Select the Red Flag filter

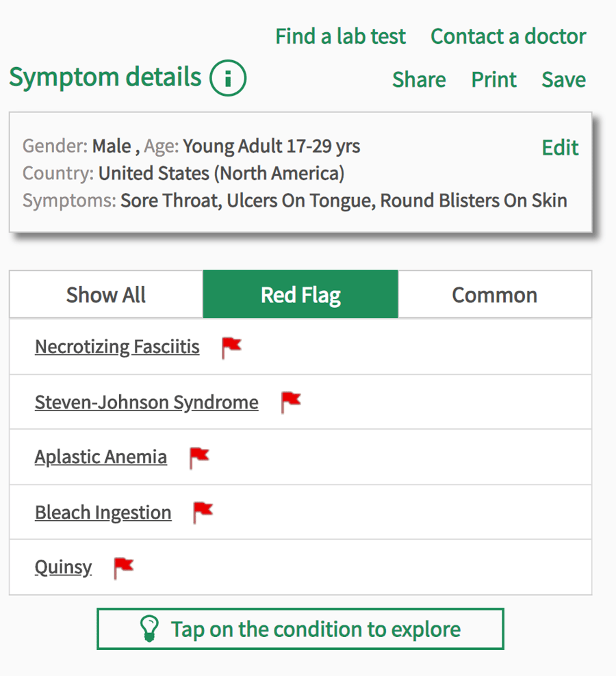tap(300, 294)
